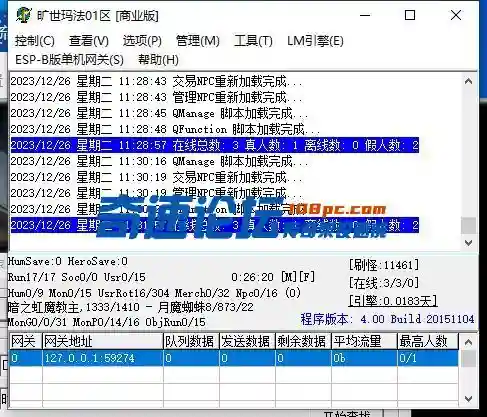The width and height of the screenshot is (487, 417).
Task: Open the 选项(P) menu
Action: click(142, 41)
